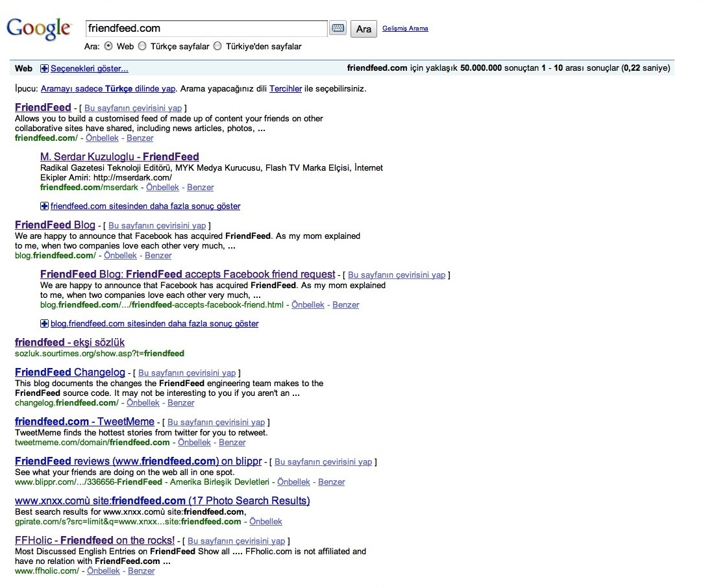
Task: Open Benzer for www.blippr.com result
Action: pos(331,482)
